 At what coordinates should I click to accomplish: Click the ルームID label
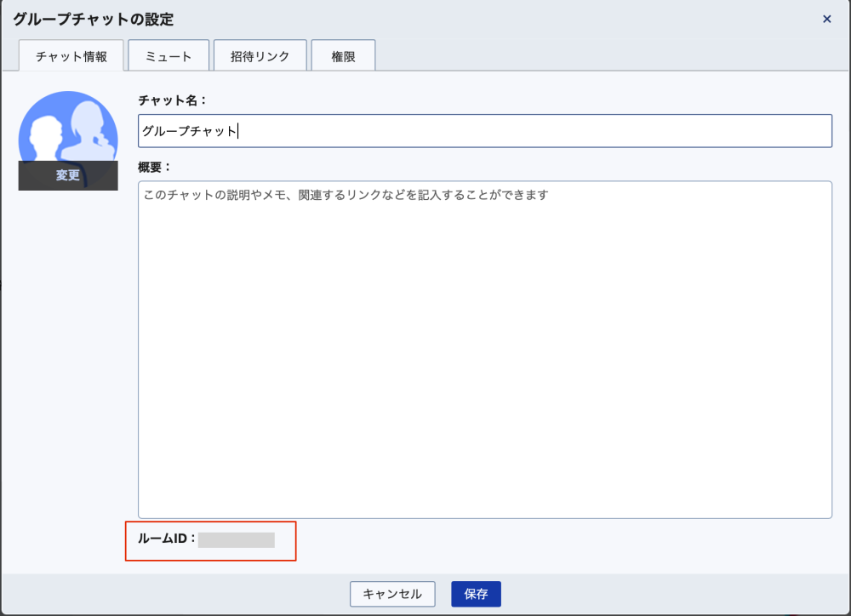166,539
